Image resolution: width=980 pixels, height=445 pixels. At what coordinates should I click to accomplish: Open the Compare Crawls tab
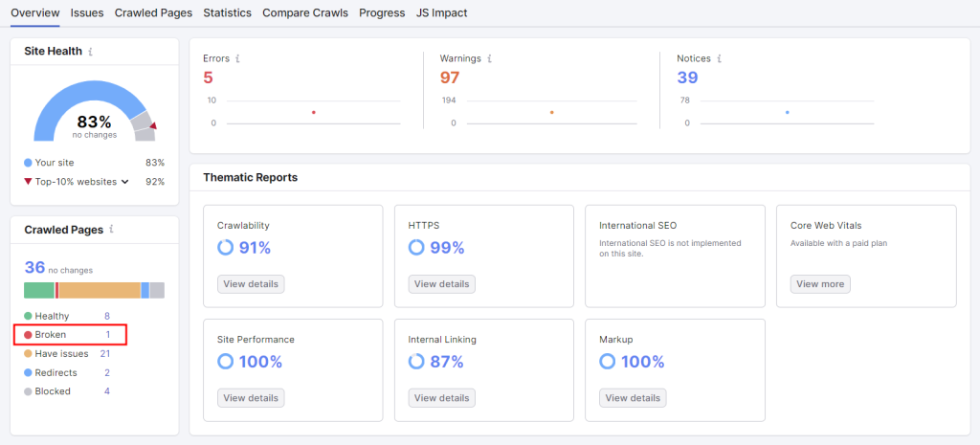coord(305,12)
